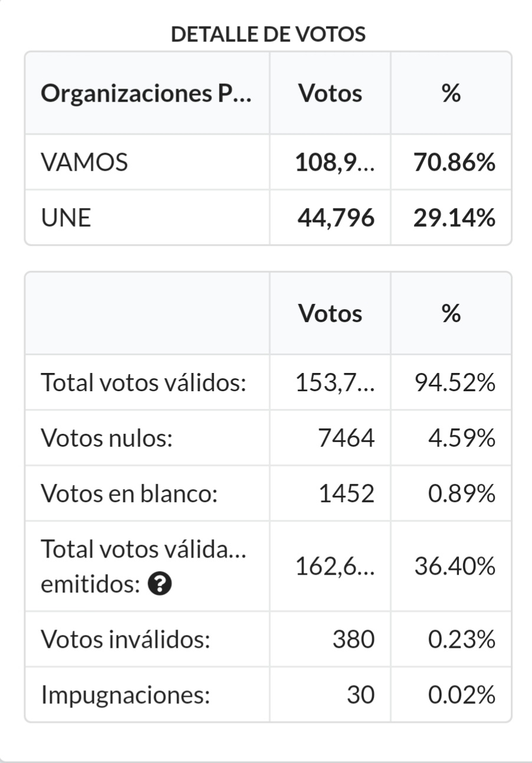
Task: Select the Impugnaciones row label
Action: click(126, 695)
